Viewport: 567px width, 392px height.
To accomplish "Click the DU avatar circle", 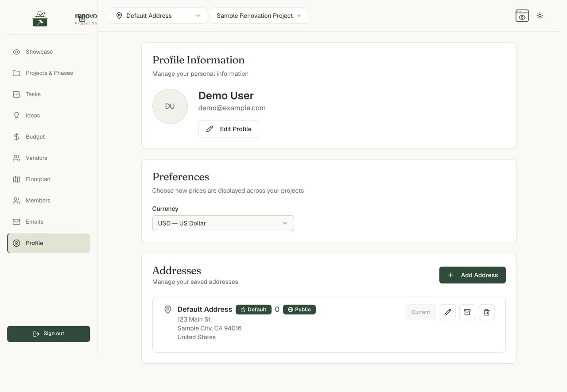I will click(x=170, y=106).
